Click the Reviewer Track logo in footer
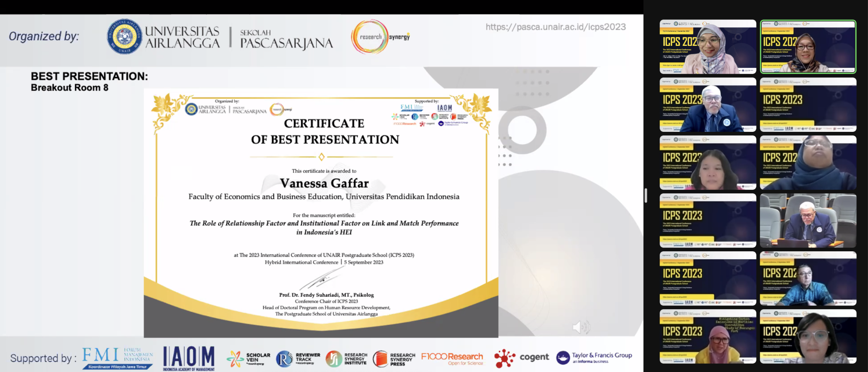The image size is (868, 372). click(x=298, y=359)
